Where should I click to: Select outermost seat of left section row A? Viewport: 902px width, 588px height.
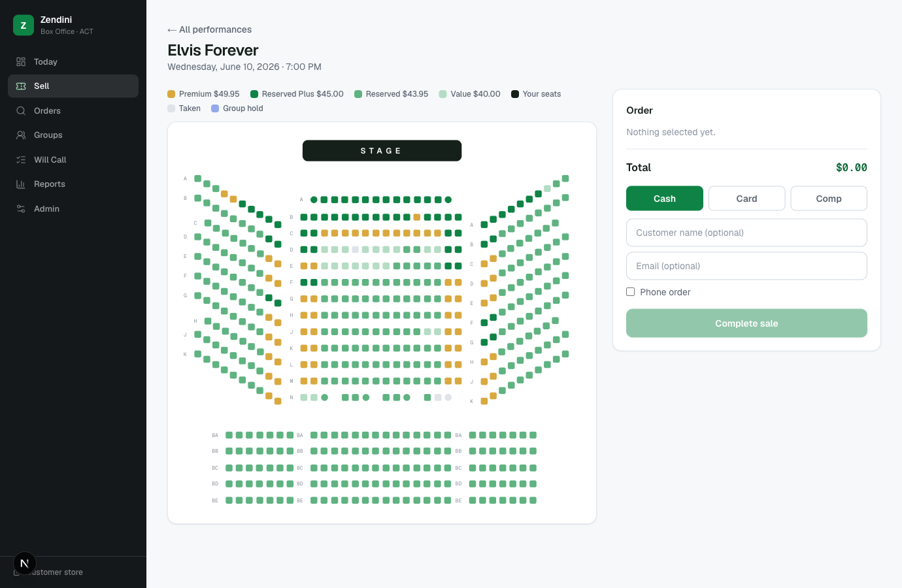point(198,178)
